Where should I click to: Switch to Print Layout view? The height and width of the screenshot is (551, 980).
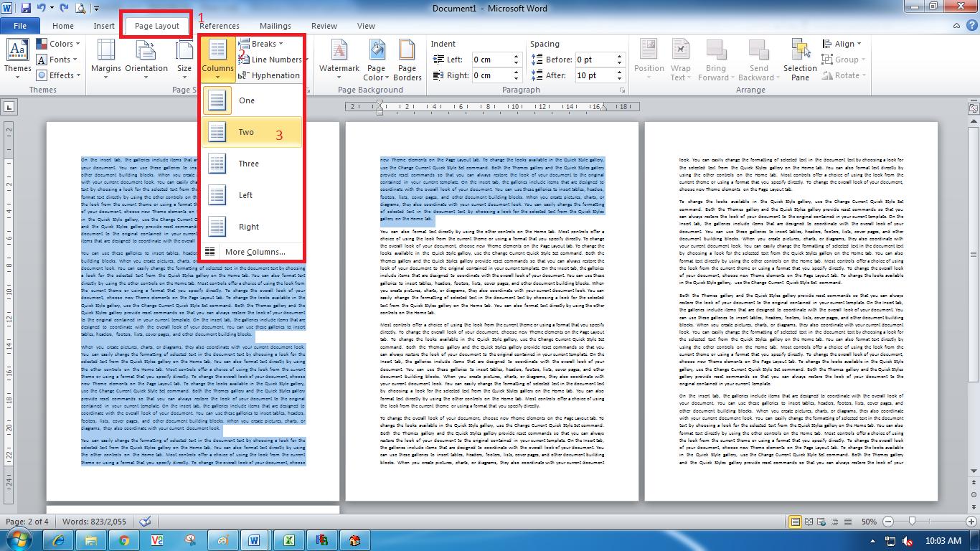(795, 522)
